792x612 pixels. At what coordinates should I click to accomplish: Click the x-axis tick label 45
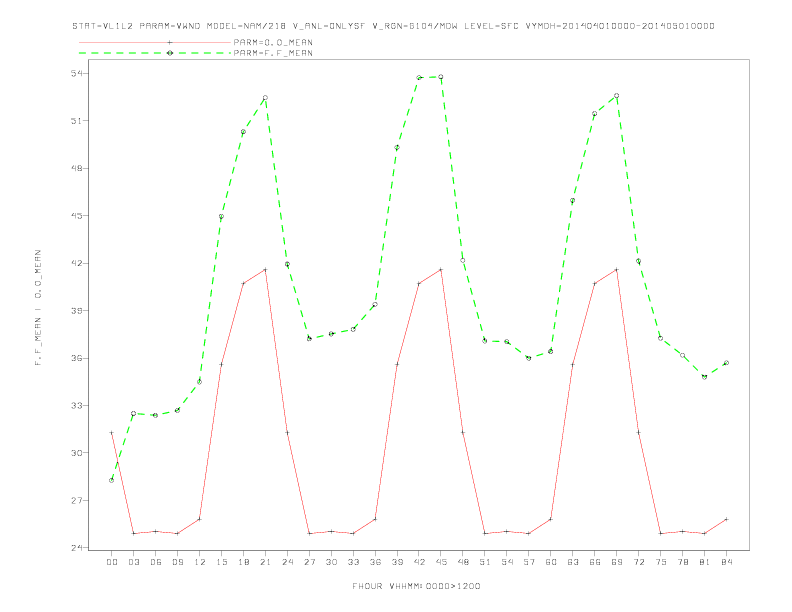coord(441,562)
